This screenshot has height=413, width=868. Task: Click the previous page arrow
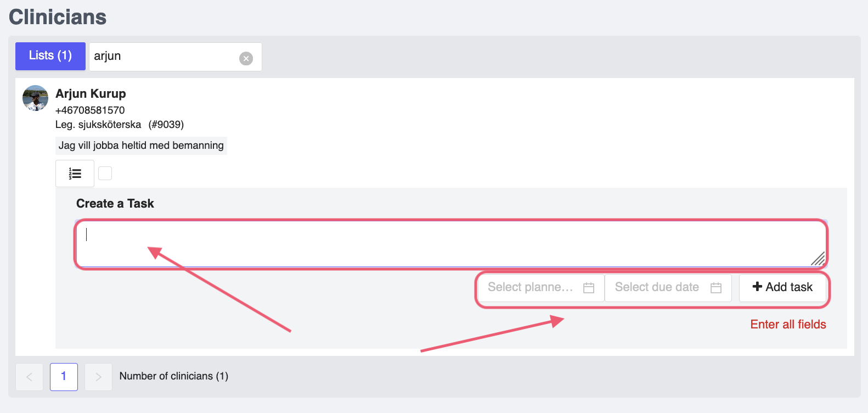pos(29,377)
